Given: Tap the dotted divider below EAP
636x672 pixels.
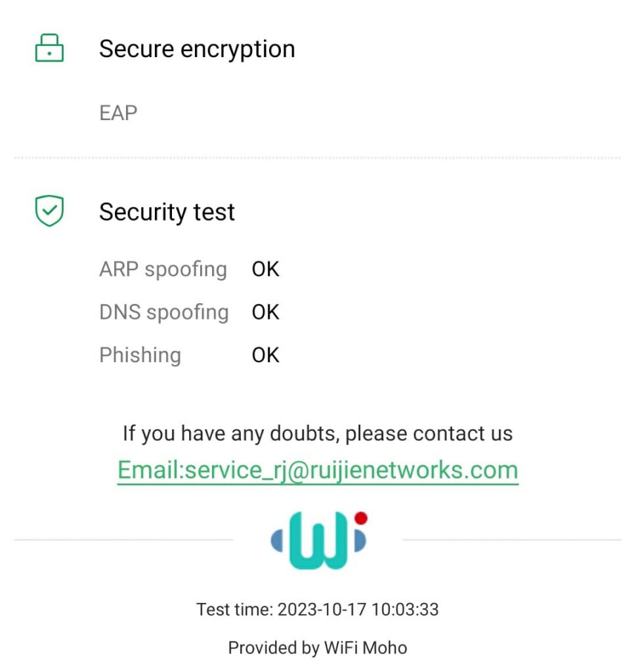Looking at the screenshot, I should [318, 158].
